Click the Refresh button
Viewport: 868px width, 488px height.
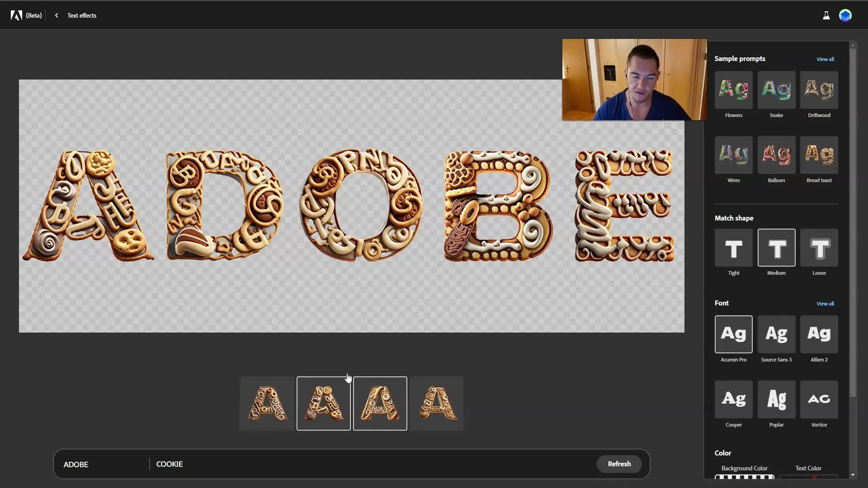tap(619, 464)
